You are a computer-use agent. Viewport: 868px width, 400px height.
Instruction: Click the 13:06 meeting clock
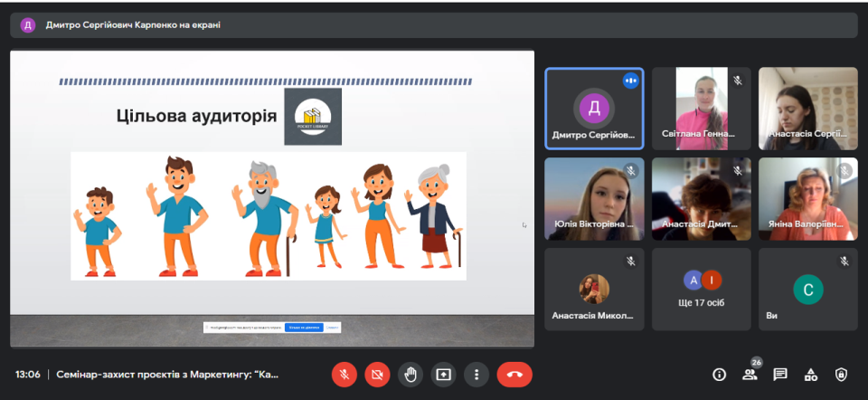tap(28, 375)
